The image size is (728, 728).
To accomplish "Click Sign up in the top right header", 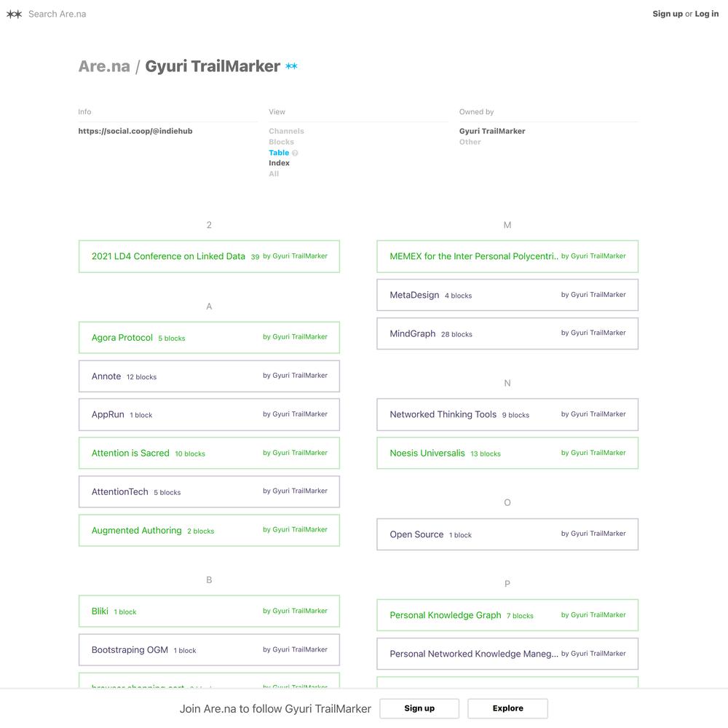I will click(668, 14).
